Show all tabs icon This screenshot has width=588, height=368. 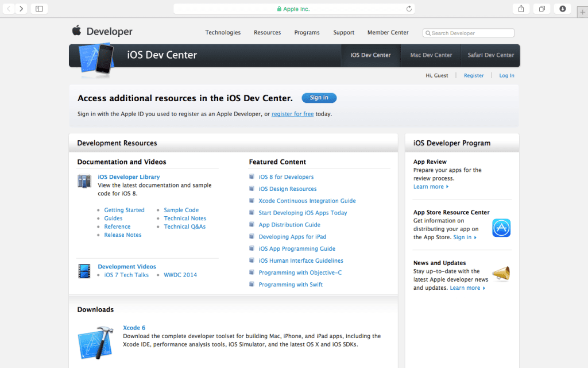(542, 9)
